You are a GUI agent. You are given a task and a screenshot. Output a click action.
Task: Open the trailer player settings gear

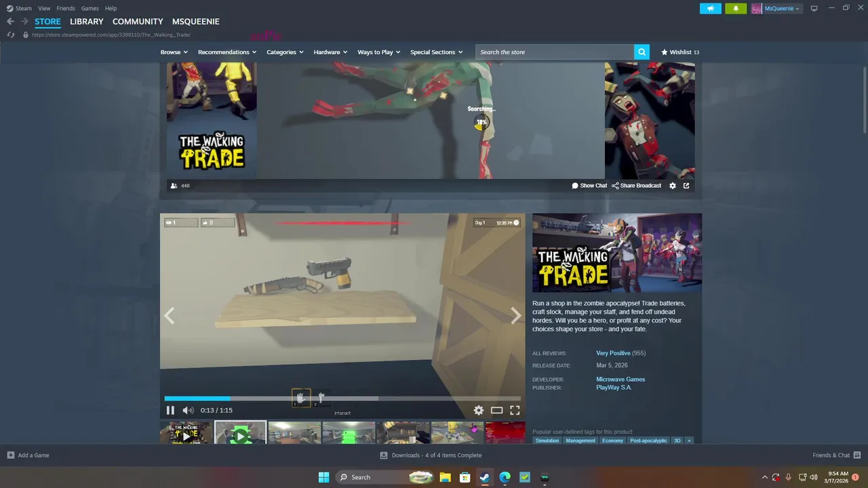coord(479,410)
